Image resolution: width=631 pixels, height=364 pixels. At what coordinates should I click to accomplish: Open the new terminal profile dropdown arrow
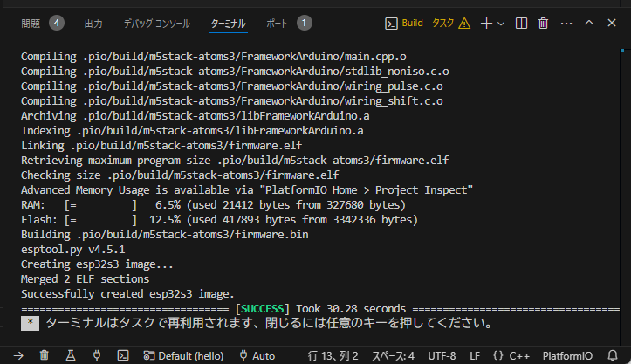coord(501,24)
